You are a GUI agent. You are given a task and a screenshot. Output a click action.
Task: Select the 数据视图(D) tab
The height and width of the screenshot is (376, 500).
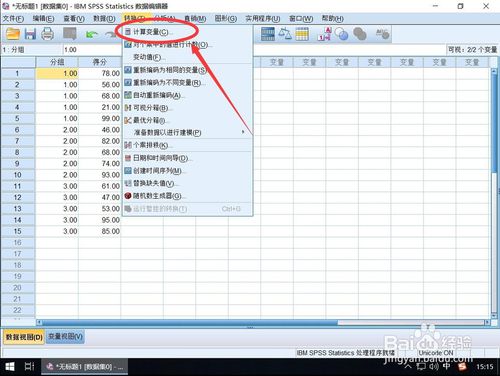[24, 337]
